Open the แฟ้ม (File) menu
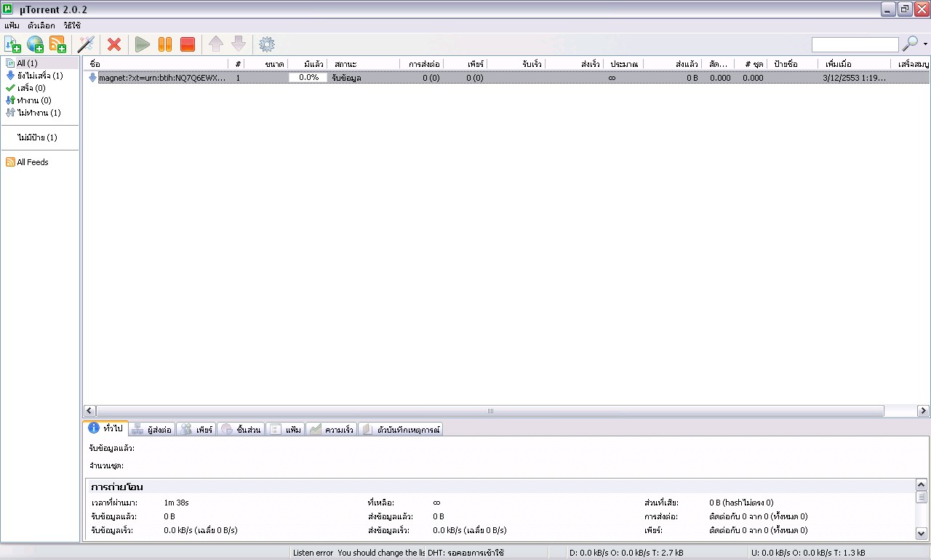931x560 pixels. [x=12, y=25]
